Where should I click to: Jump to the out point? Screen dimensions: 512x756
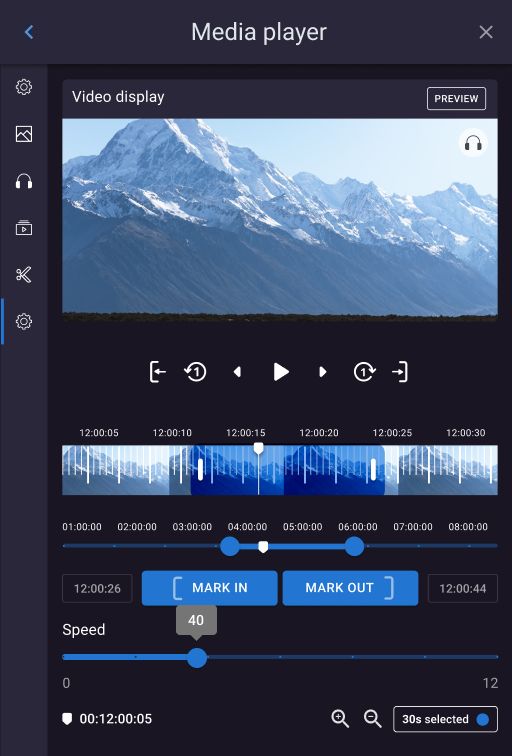coord(400,372)
